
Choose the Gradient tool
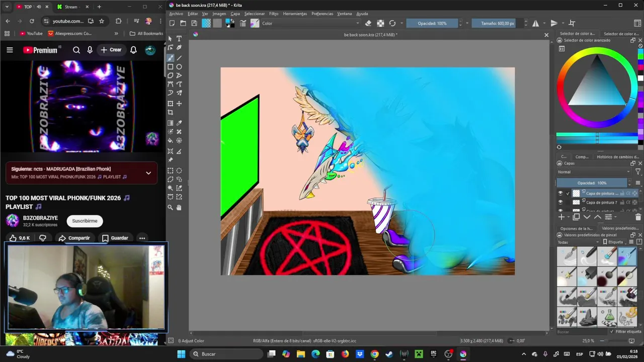tap(171, 123)
